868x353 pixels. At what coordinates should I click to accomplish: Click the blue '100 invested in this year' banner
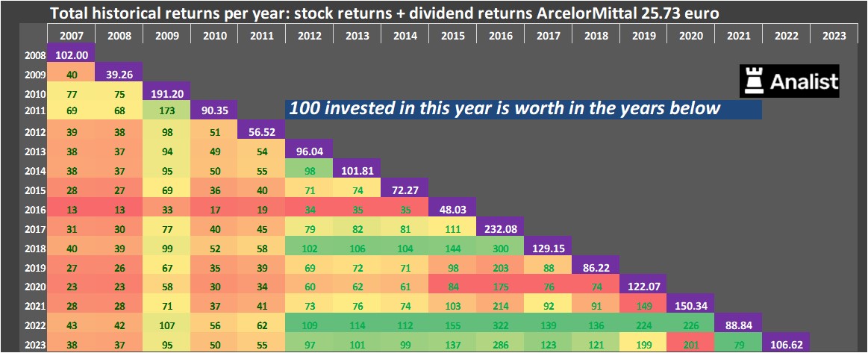[x=522, y=109]
